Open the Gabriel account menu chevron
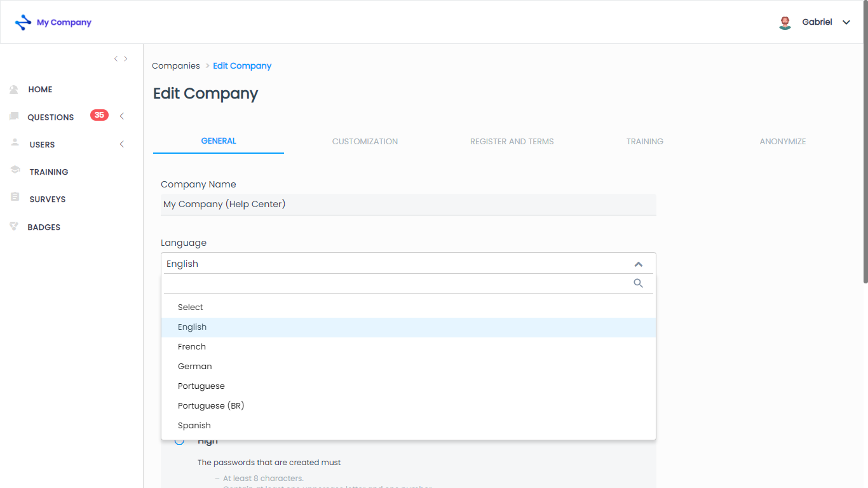Image resolution: width=868 pixels, height=488 pixels. tap(846, 22)
